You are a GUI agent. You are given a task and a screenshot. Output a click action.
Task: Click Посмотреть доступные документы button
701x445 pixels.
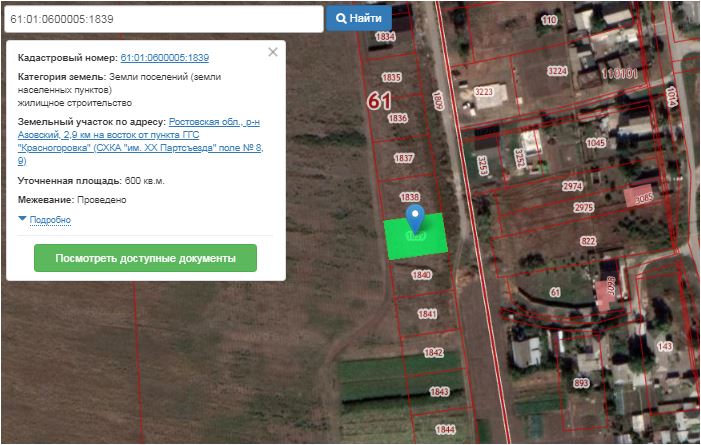click(x=145, y=258)
